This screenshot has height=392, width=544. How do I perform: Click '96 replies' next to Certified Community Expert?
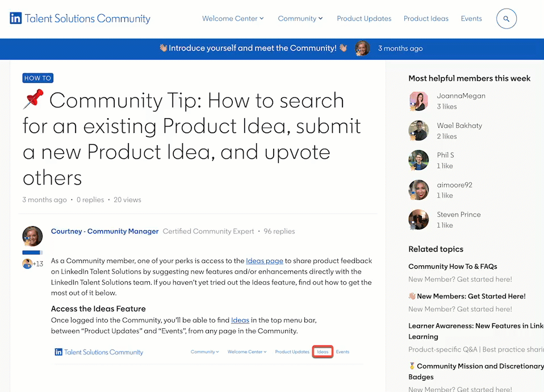coord(279,231)
